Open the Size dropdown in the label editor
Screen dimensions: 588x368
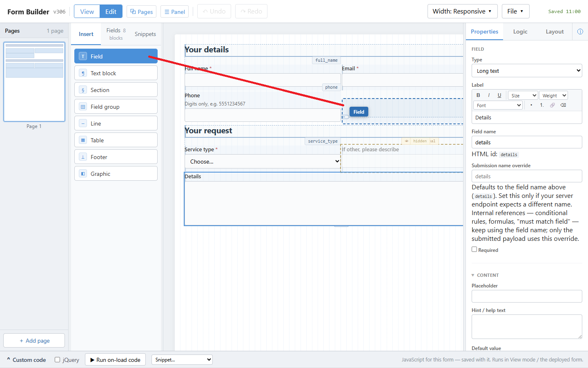(x=523, y=95)
